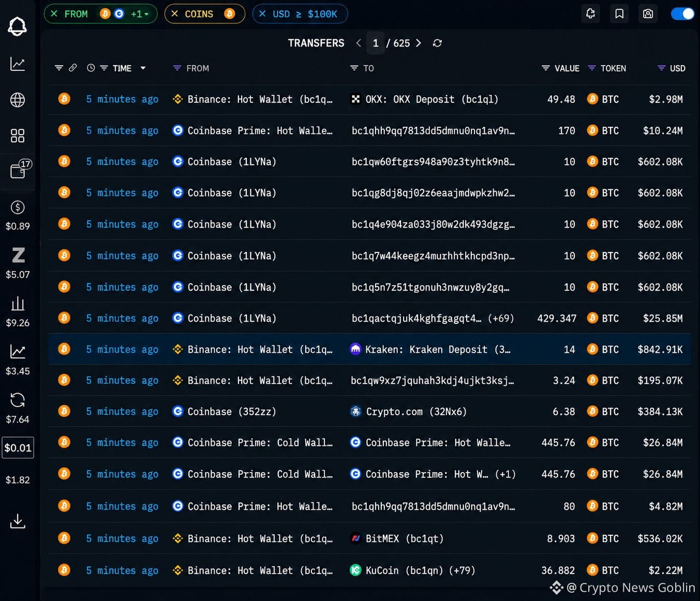Open Coinbase (352zz) sender link
The image size is (700, 601).
[232, 411]
